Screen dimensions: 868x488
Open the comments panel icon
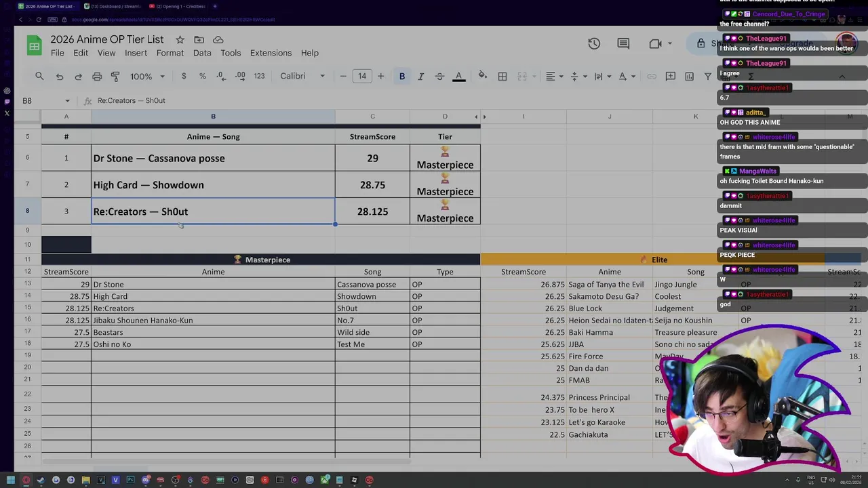point(623,43)
